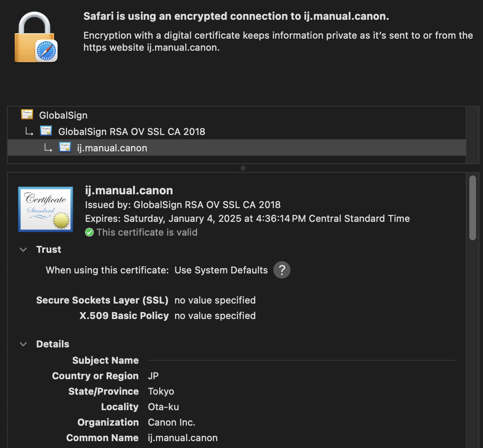
Task: Open the Use System Defaults dropdown
Action: point(221,270)
